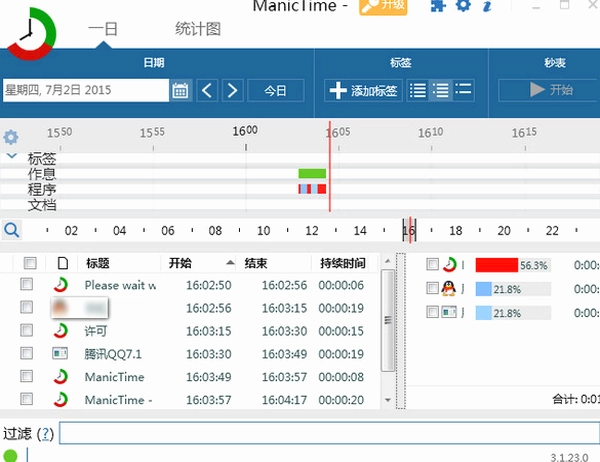The width and height of the screenshot is (600, 462).
Task: Click the activity list scrollbar thumb
Action: [388, 320]
